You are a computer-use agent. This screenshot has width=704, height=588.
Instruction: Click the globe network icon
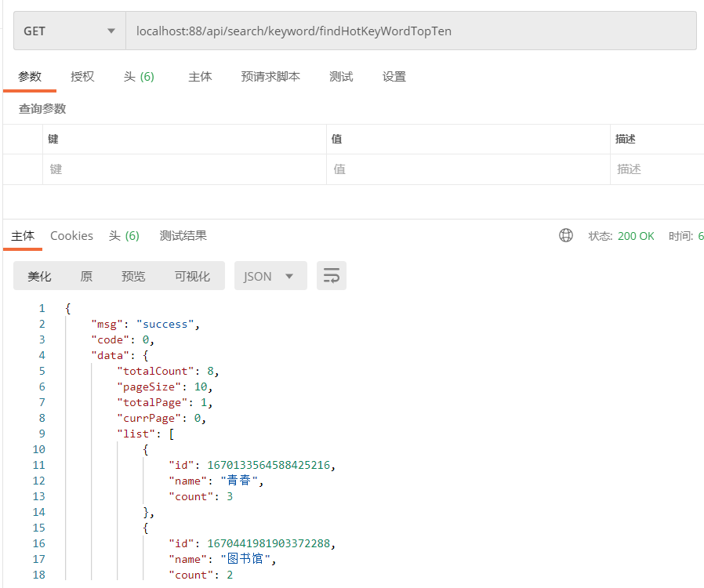[x=566, y=236]
